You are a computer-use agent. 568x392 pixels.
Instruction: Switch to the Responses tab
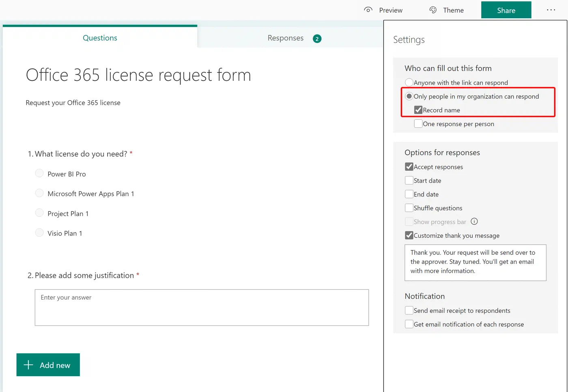coord(290,38)
